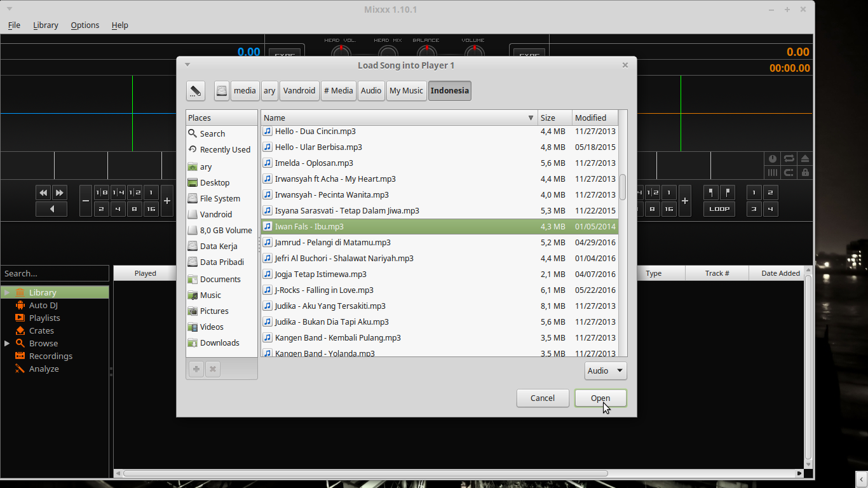Open the selected song Iwan Fals - Ibu.mp3

[600, 398]
